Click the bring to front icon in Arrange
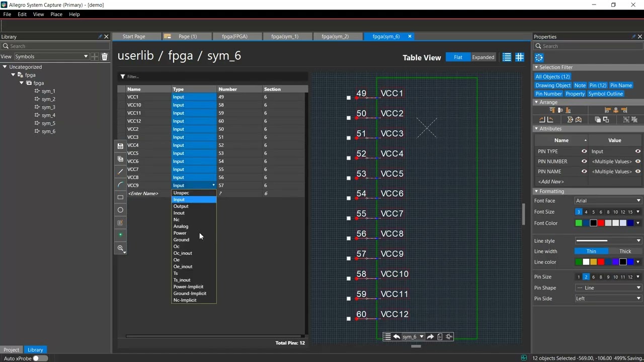 point(598,120)
